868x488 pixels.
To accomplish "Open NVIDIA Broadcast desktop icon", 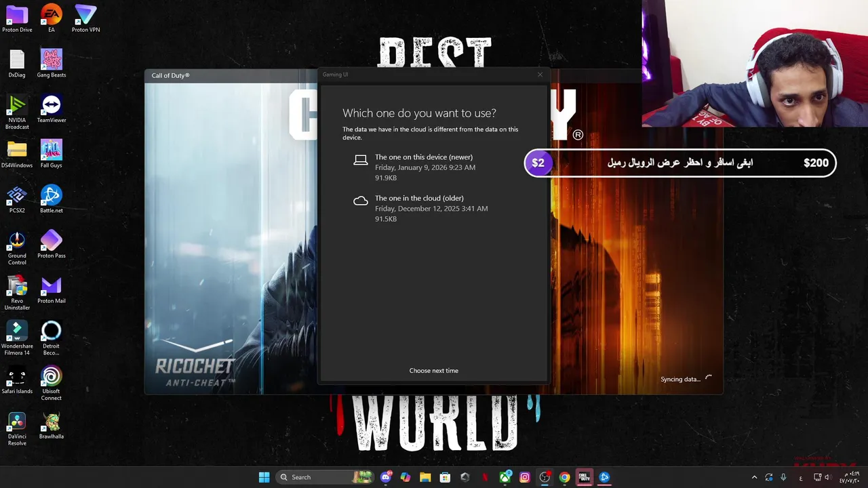I will (17, 112).
